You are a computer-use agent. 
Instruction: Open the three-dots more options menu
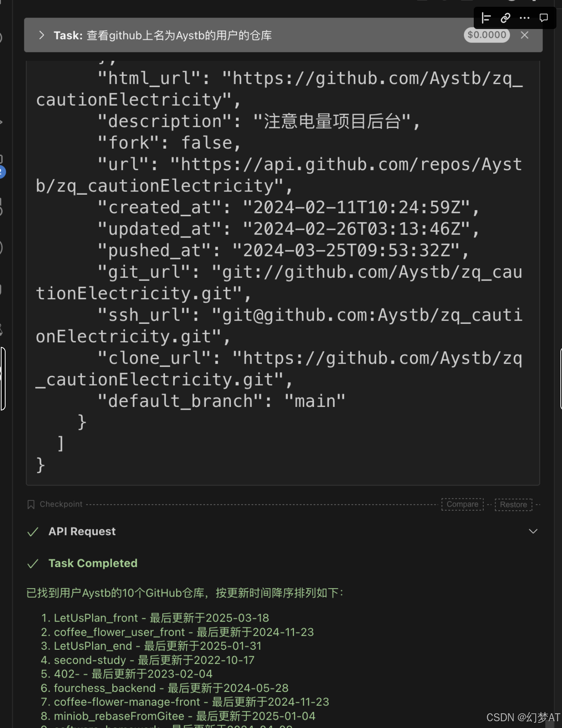click(525, 18)
